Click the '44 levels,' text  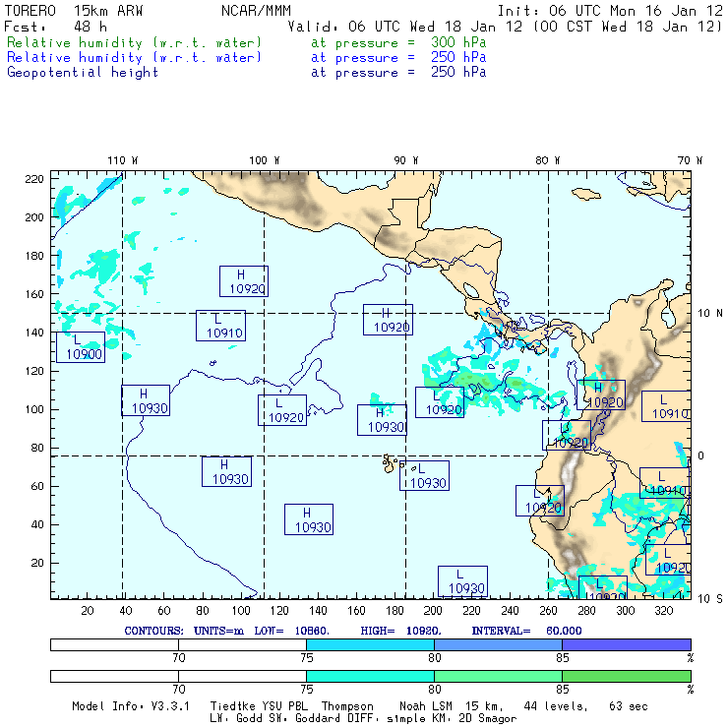point(556,706)
